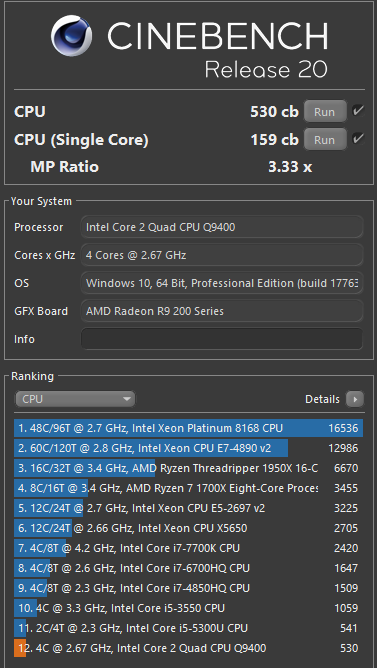The height and width of the screenshot is (668, 377).
Task: Run the CPU multi-core benchmark
Action: [x=325, y=112]
